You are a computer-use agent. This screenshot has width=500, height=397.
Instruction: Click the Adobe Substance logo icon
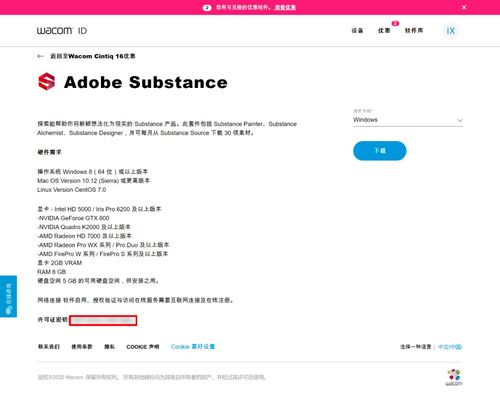click(47, 82)
